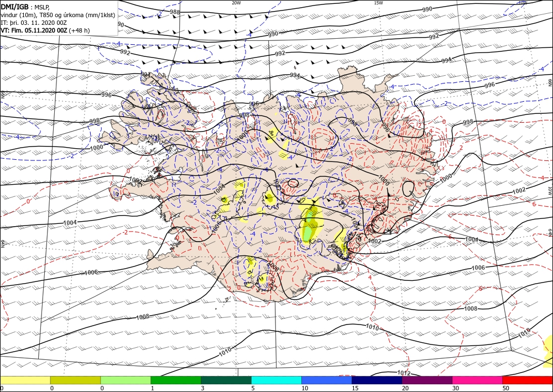Click legend scale value '20'
The height and width of the screenshot is (392, 553).
[405, 388]
